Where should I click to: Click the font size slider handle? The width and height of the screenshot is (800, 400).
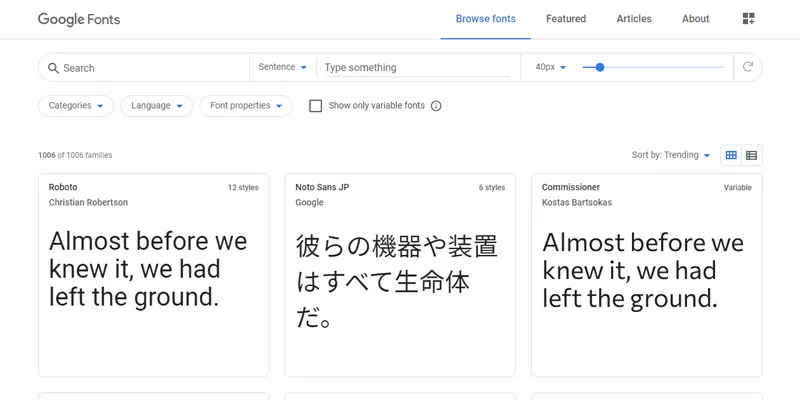click(600, 68)
